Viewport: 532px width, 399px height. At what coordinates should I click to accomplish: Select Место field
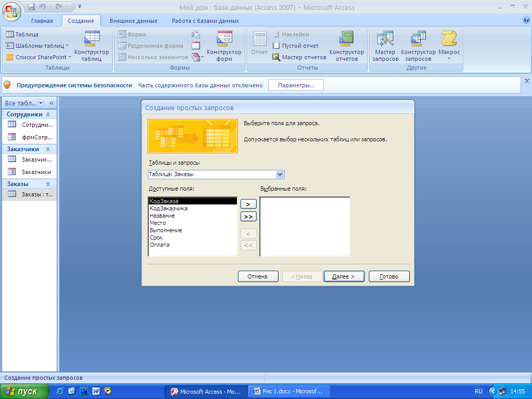coord(193,223)
